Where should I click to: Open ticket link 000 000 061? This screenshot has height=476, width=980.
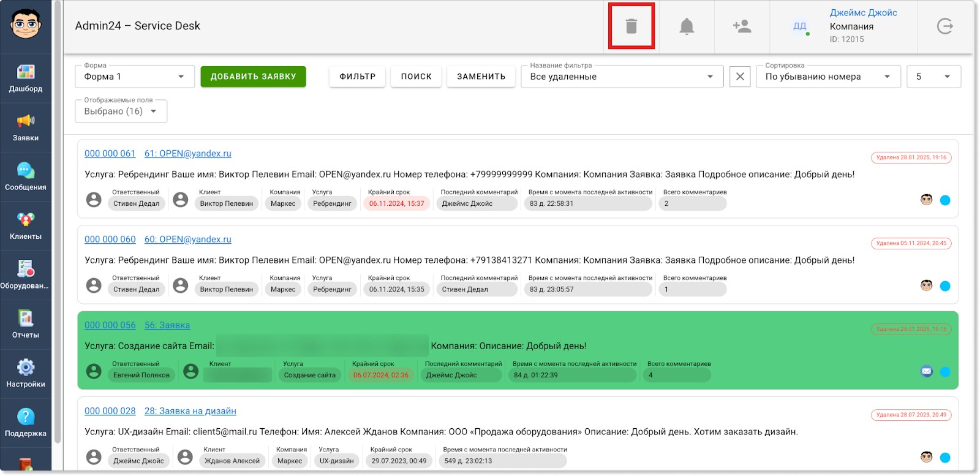110,154
